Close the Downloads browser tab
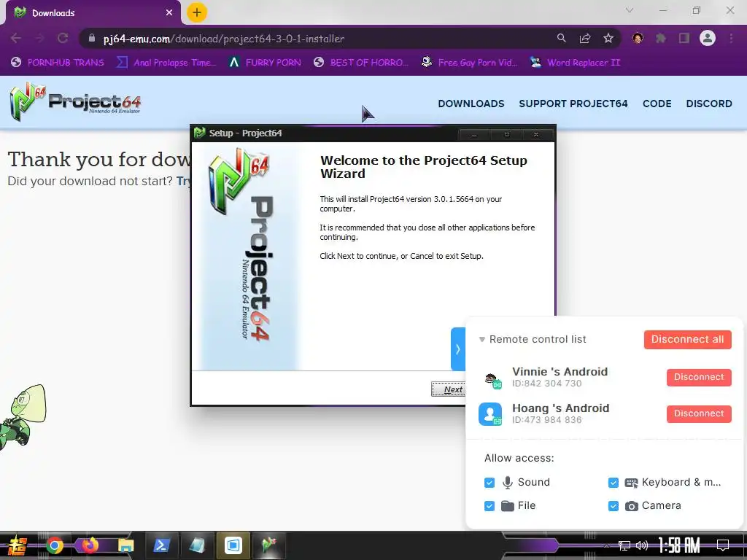This screenshot has height=560, width=747. (169, 13)
